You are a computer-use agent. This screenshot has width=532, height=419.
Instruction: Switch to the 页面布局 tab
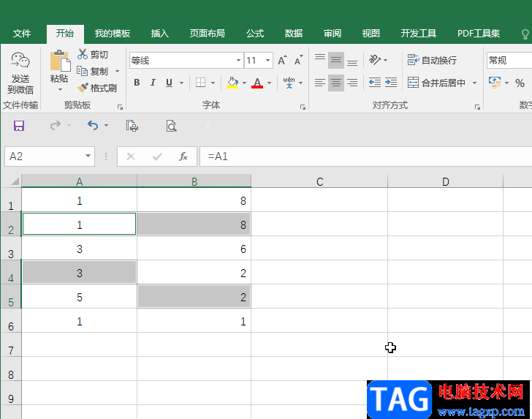207,34
